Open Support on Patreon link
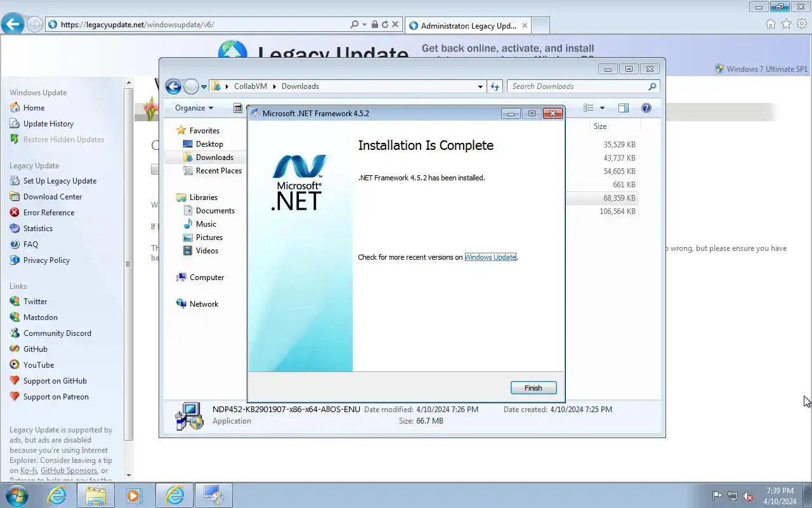This screenshot has height=508, width=812. (56, 397)
